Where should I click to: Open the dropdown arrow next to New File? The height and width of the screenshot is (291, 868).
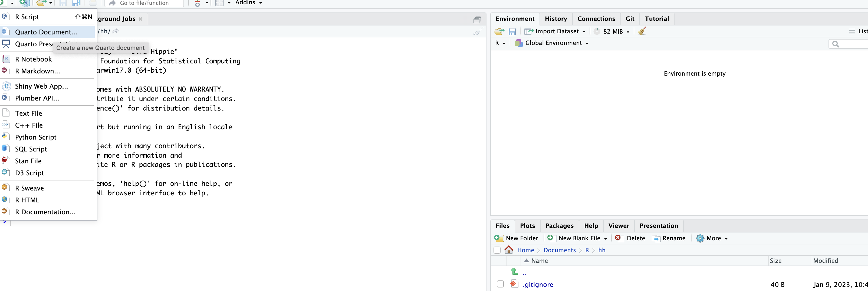tap(12, 3)
